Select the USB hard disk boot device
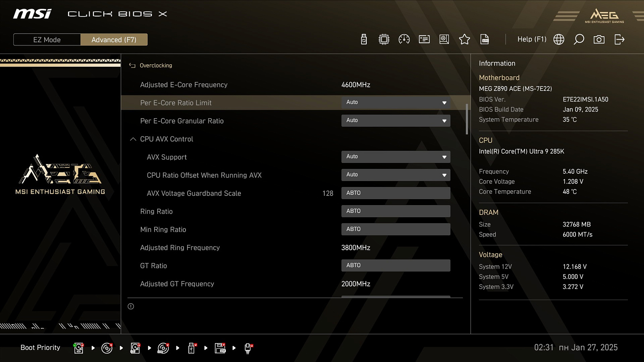 click(135, 348)
